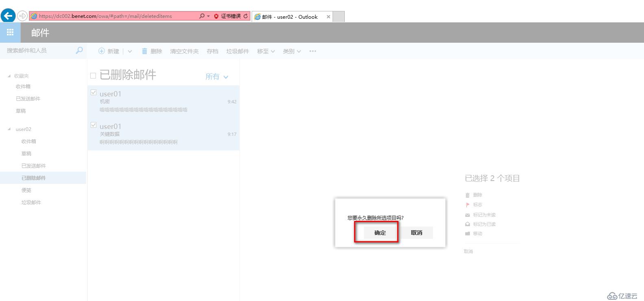Open the user01 关键数据 message

pos(163,134)
